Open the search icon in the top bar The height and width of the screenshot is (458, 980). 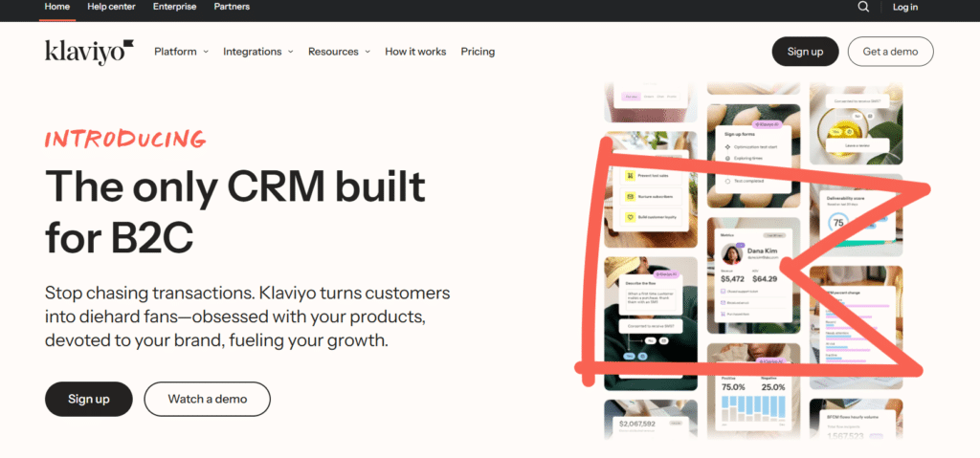tap(863, 7)
